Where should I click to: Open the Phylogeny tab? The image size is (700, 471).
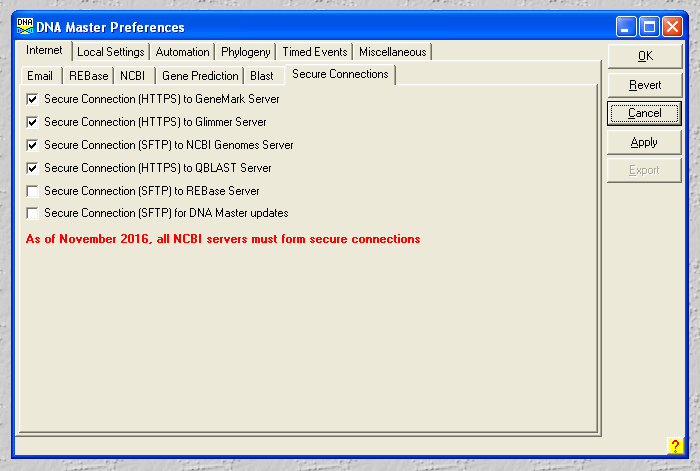point(246,52)
